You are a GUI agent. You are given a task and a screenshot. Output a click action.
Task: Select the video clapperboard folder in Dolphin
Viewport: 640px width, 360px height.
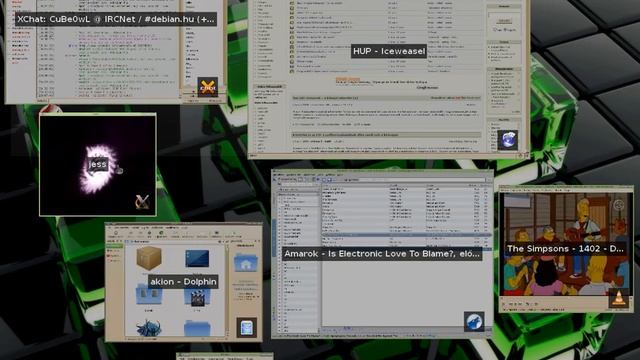pos(197,298)
